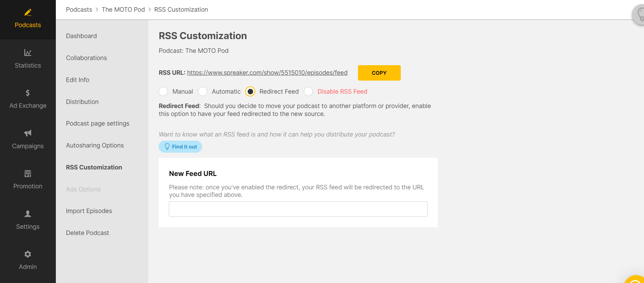
Task: Select the Manual radio option
Action: tap(163, 92)
